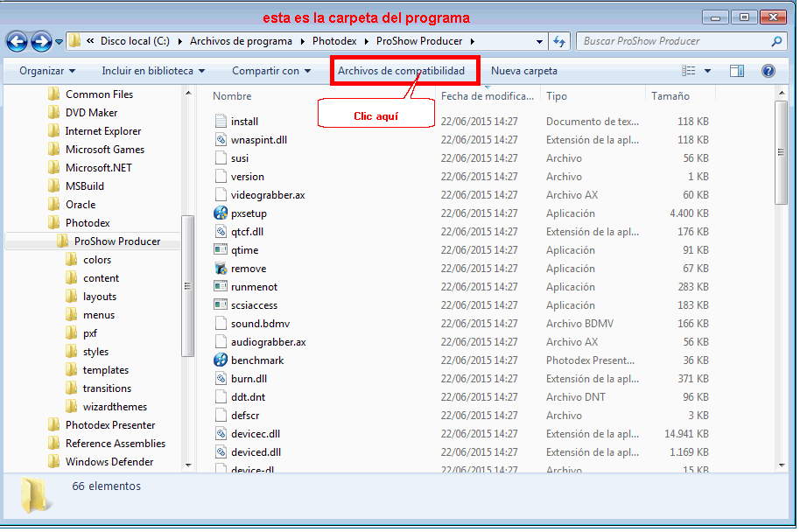Select Internet Explorer folder in tree

(95, 131)
